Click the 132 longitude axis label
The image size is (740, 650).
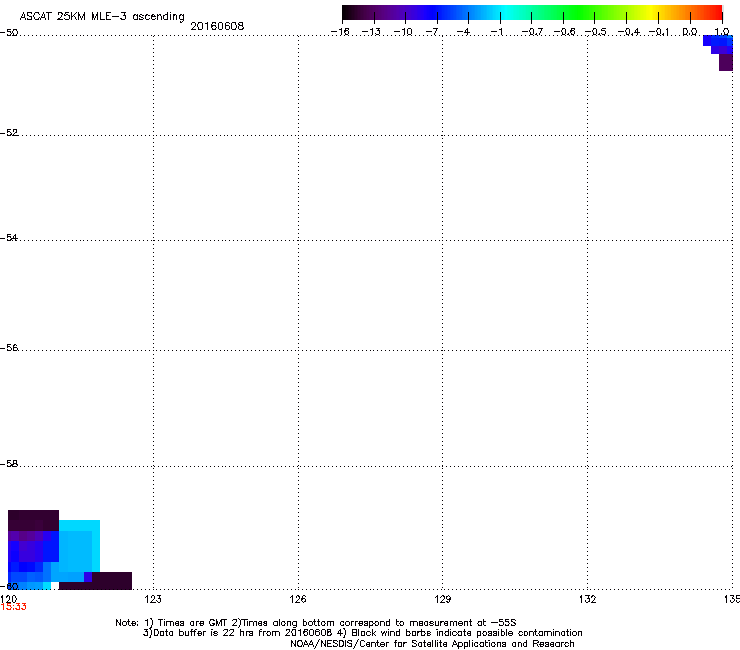click(588, 599)
